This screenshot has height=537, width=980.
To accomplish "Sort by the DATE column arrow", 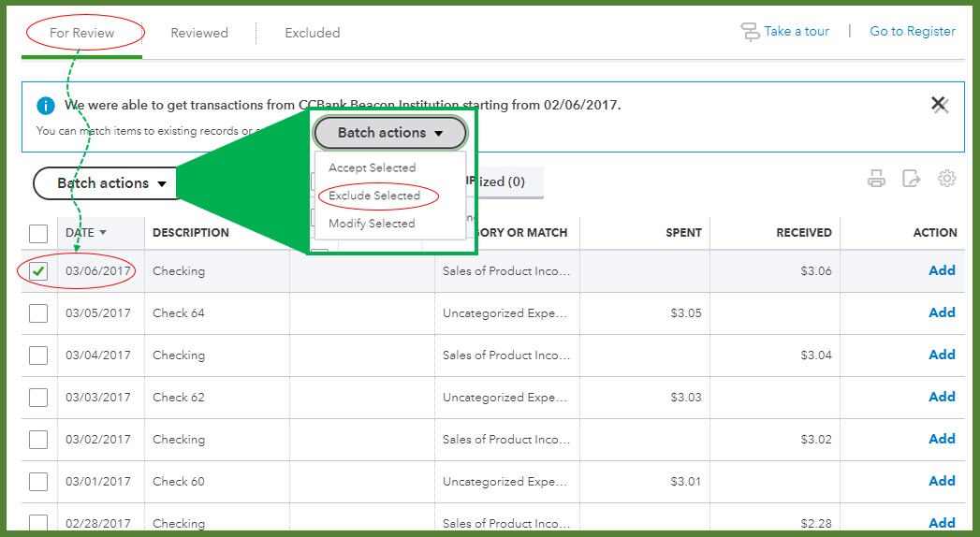I will pyautogui.click(x=103, y=232).
